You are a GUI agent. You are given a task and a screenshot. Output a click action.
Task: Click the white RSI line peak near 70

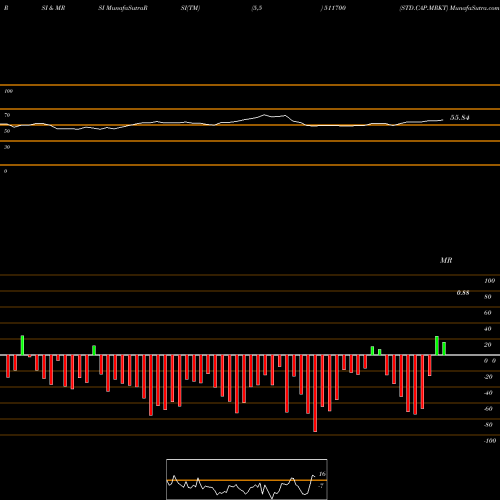(264, 115)
